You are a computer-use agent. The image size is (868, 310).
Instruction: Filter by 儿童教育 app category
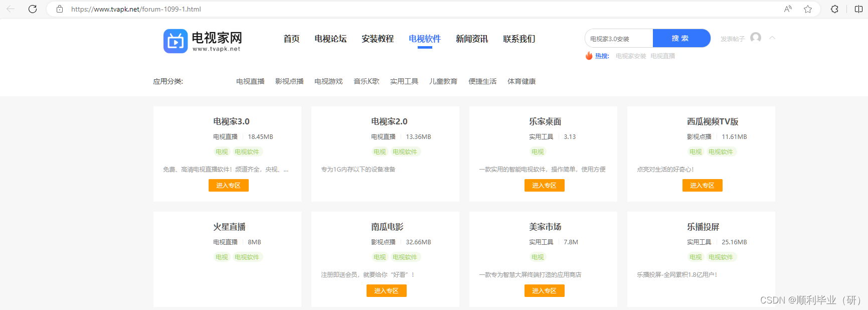tap(443, 81)
